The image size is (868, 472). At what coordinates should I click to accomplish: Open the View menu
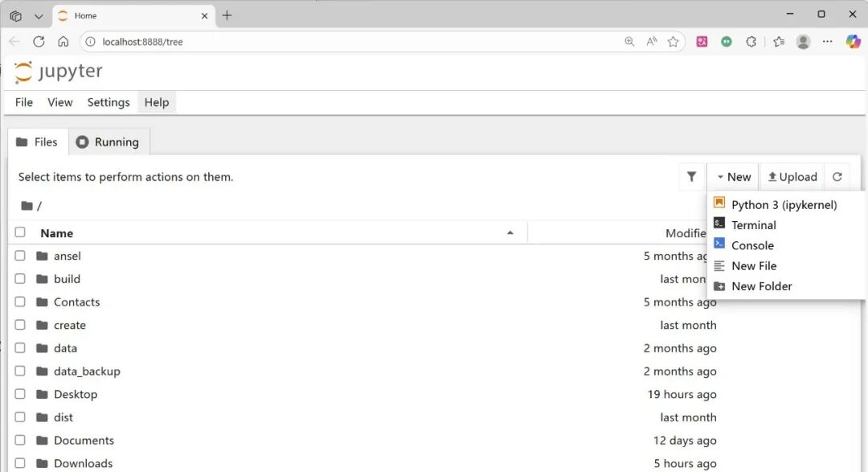(x=59, y=102)
